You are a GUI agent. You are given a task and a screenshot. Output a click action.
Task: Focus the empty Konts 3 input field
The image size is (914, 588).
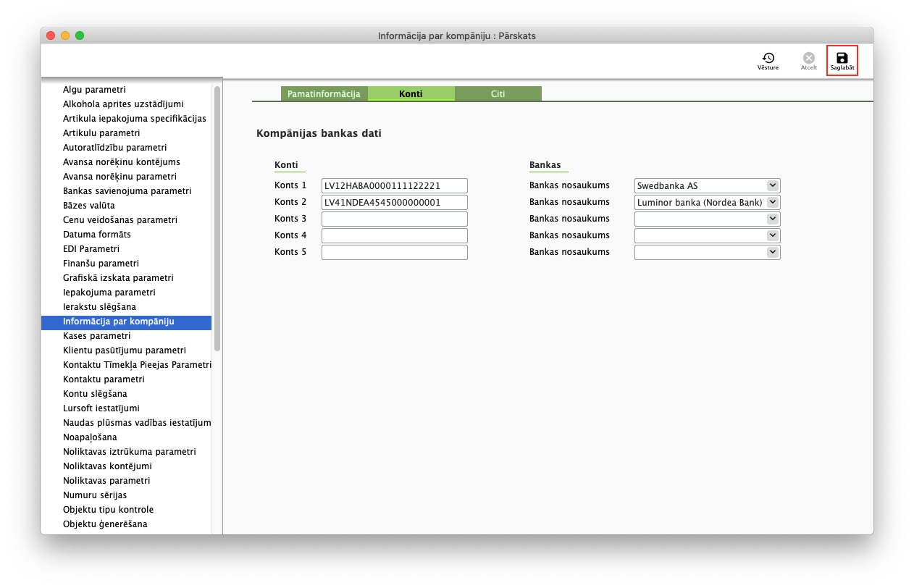[x=394, y=219]
